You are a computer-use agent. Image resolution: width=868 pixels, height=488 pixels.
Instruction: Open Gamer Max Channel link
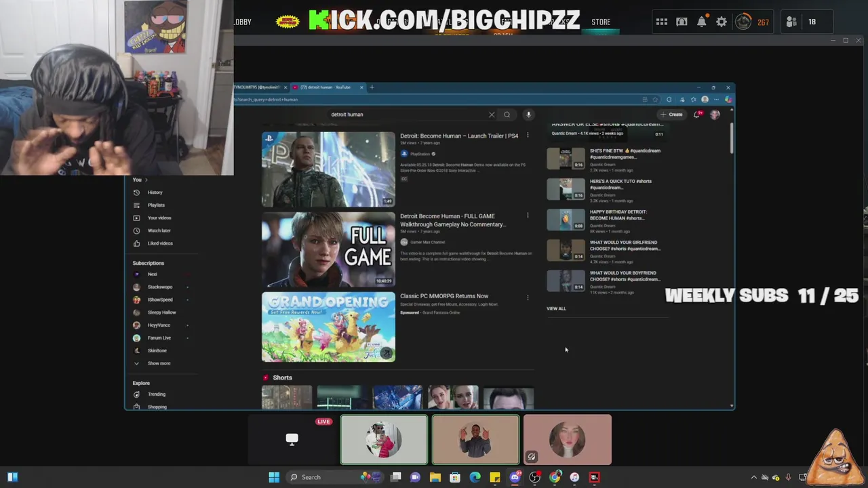point(427,242)
